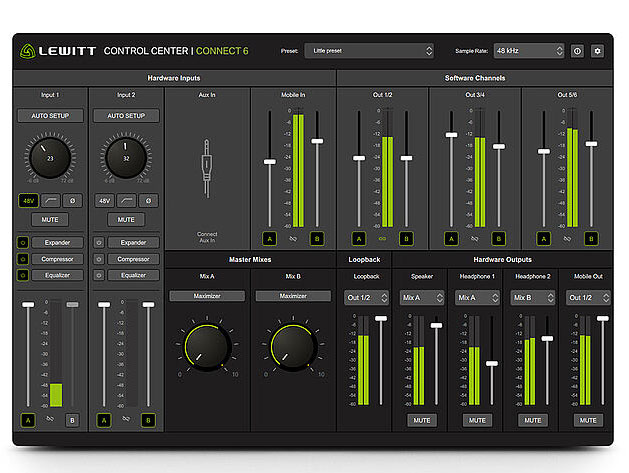Open settings with the gear icon
Image resolution: width=629 pixels, height=473 pixels.
(597, 50)
